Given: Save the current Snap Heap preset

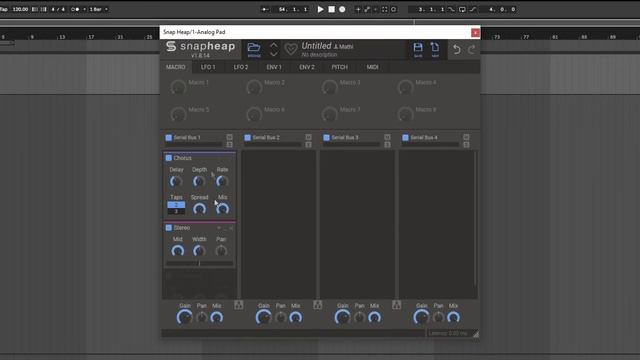Looking at the screenshot, I should tap(418, 49).
